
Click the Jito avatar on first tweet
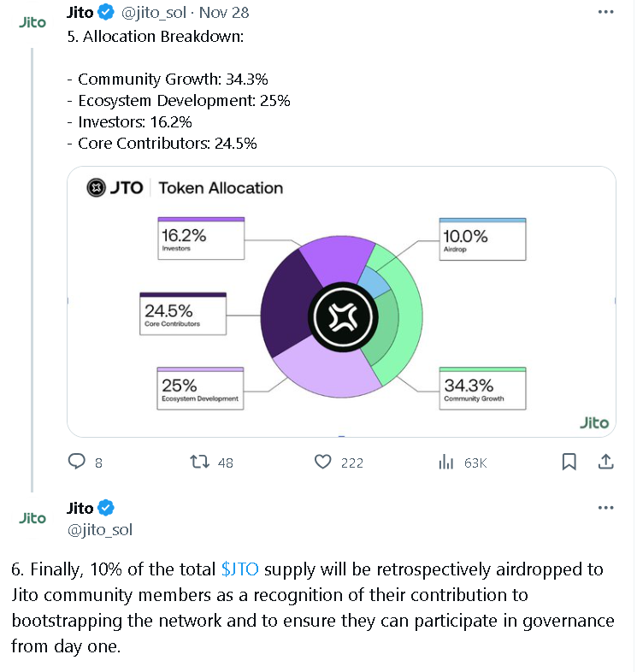[x=32, y=23]
